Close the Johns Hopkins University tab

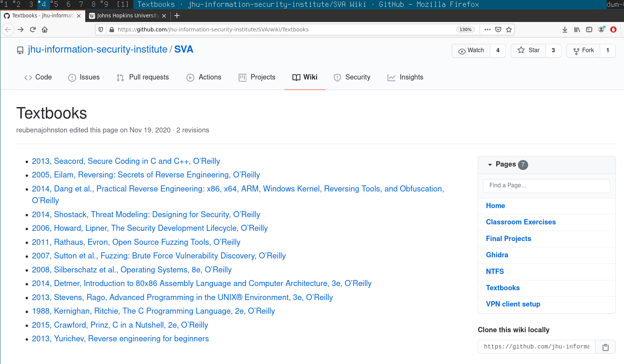pos(164,16)
